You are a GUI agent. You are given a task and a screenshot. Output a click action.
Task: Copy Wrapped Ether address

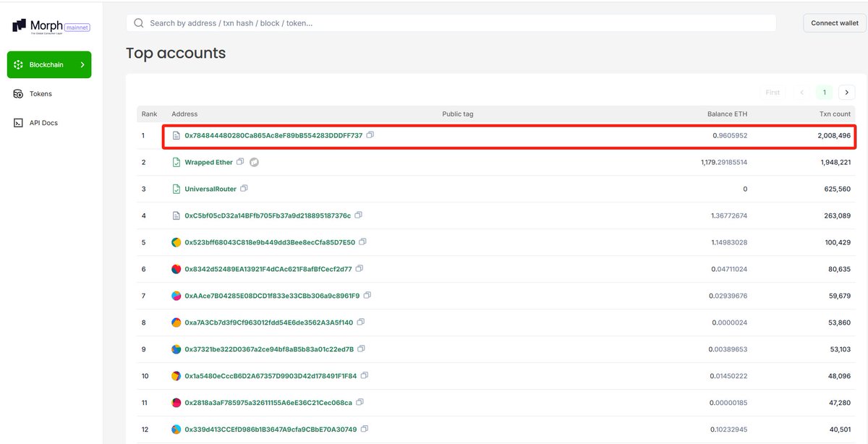coord(241,162)
